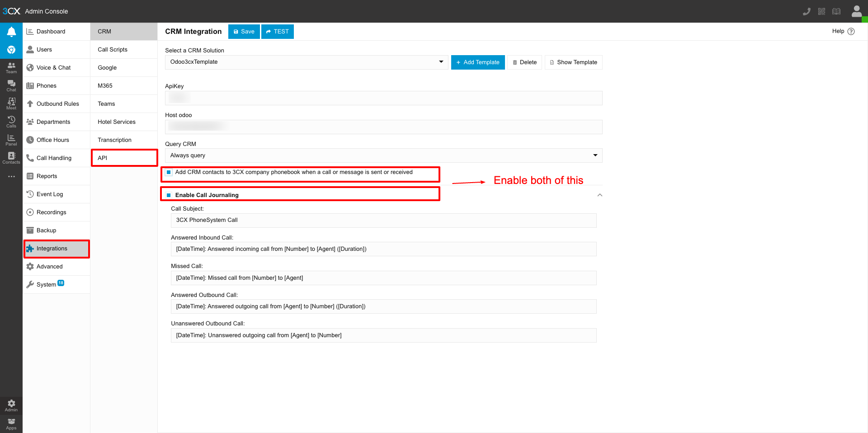Select Integrations in the sidebar

pyautogui.click(x=57, y=249)
